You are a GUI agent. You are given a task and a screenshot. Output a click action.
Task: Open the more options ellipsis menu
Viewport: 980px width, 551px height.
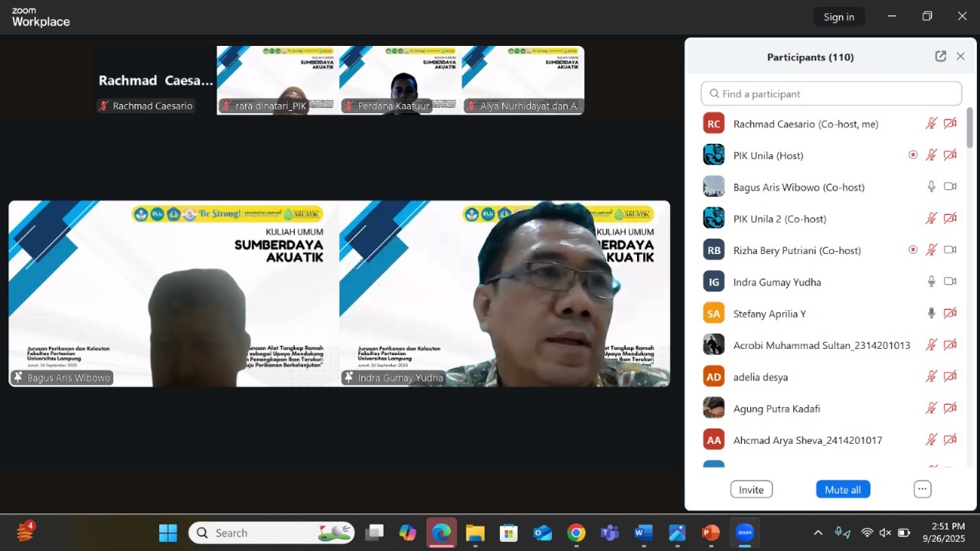pyautogui.click(x=922, y=490)
